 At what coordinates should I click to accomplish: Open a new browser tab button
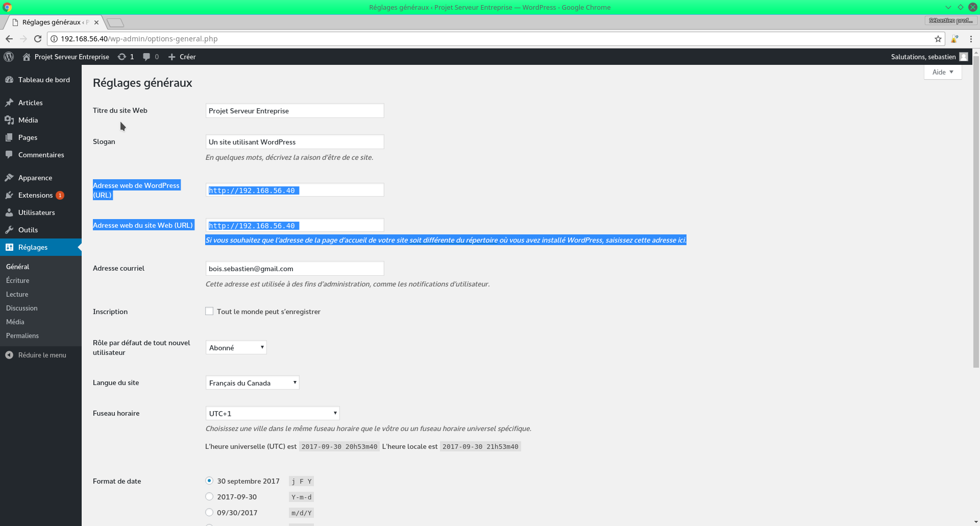click(x=116, y=22)
